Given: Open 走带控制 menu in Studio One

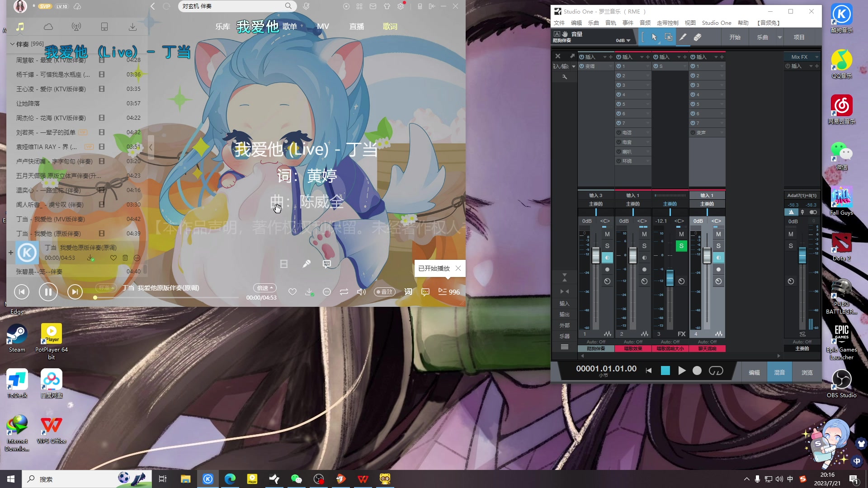Looking at the screenshot, I should tap(667, 23).
